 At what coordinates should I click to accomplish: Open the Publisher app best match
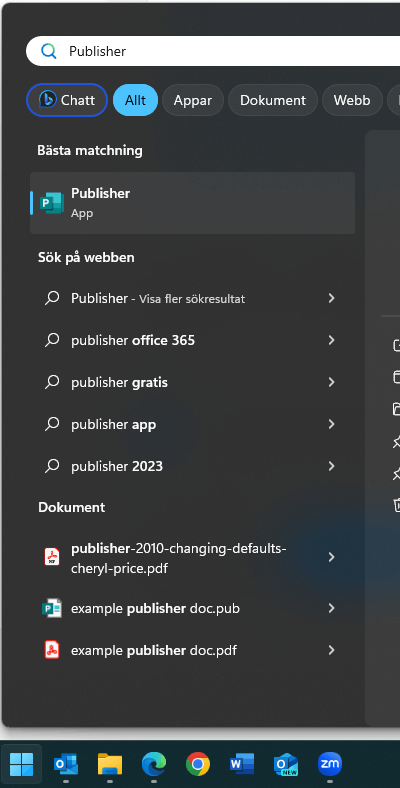(x=192, y=203)
